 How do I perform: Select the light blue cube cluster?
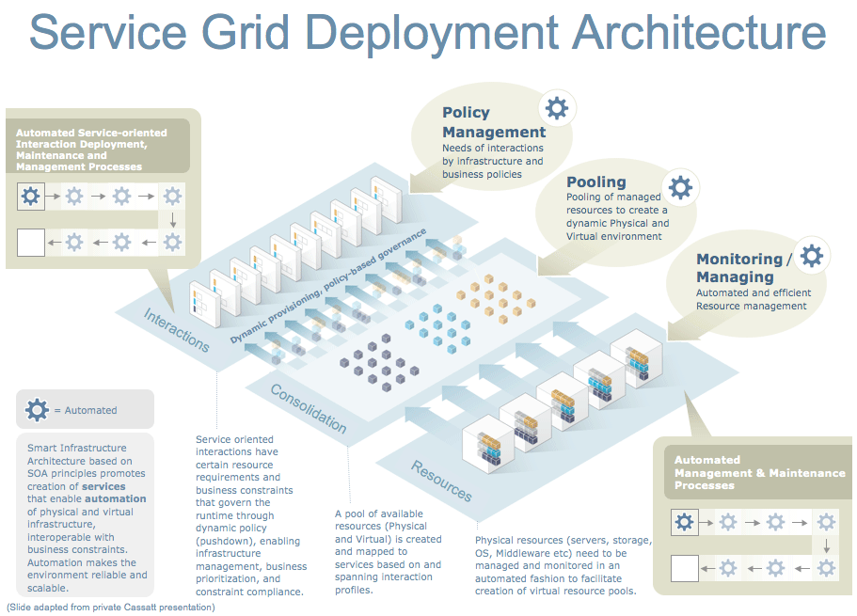point(437,329)
